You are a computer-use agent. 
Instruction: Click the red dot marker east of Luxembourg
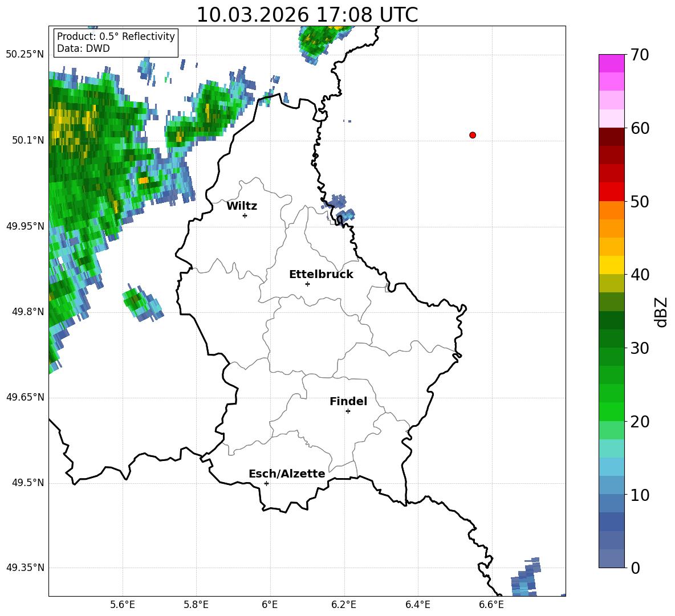473,135
